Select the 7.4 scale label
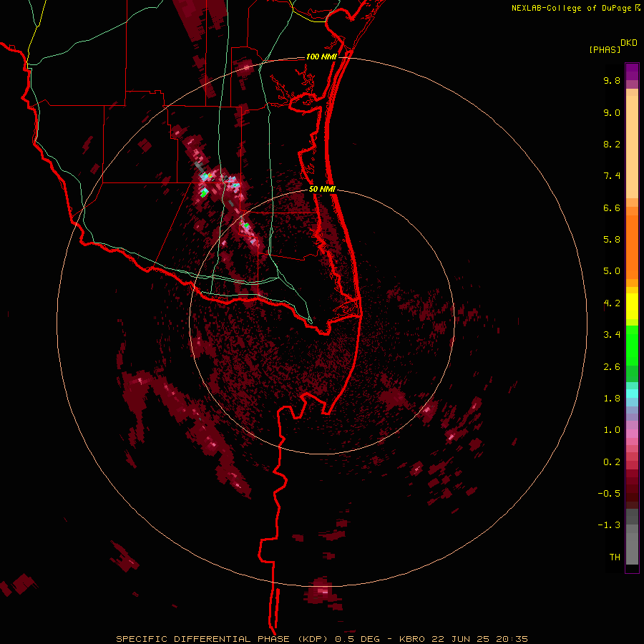The width and height of the screenshot is (644, 644). (x=612, y=176)
